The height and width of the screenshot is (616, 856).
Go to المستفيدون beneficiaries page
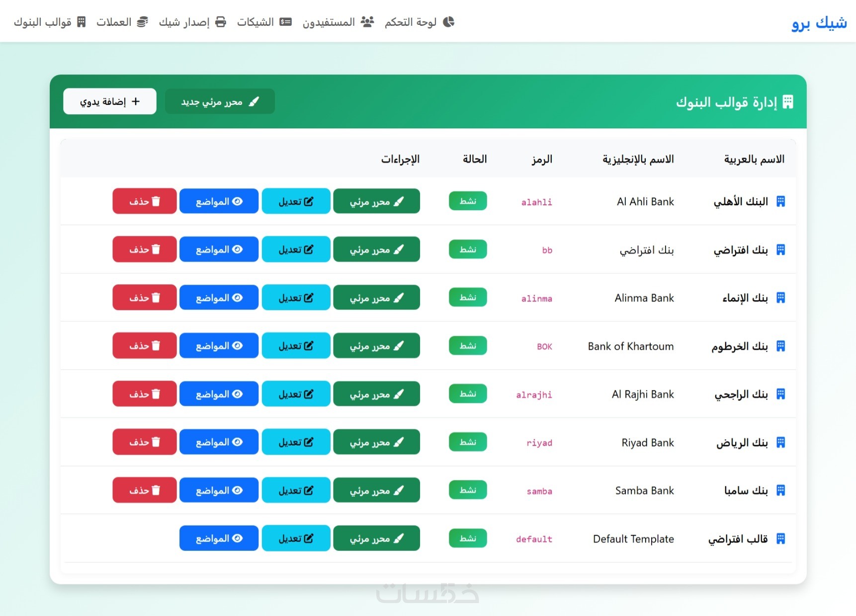338,22
